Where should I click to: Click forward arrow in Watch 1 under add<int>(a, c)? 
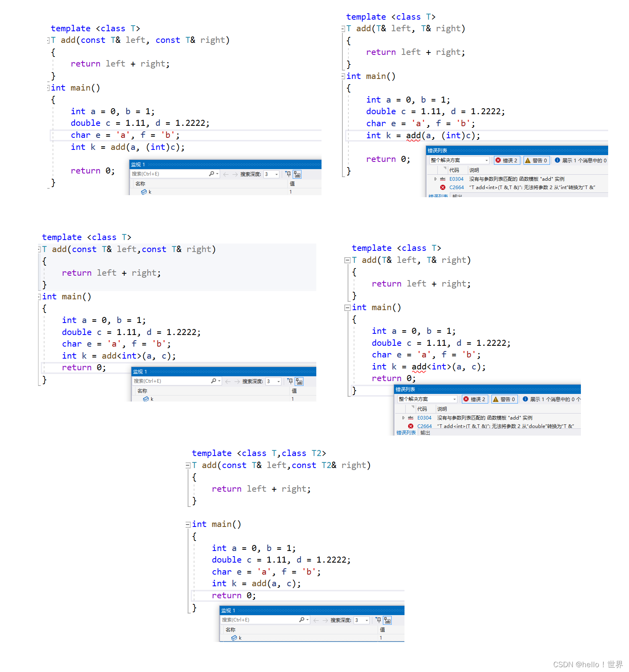[237, 381]
